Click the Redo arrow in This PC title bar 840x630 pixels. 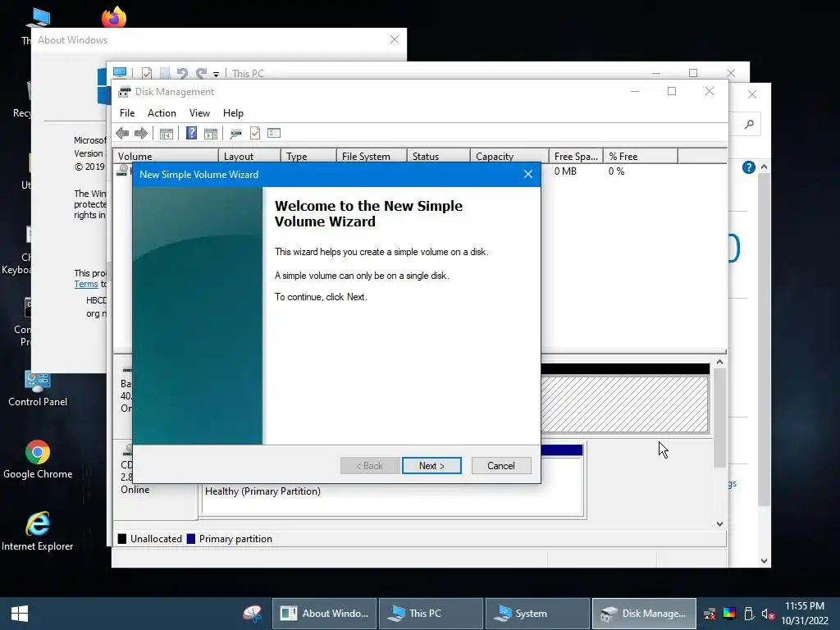pos(202,73)
